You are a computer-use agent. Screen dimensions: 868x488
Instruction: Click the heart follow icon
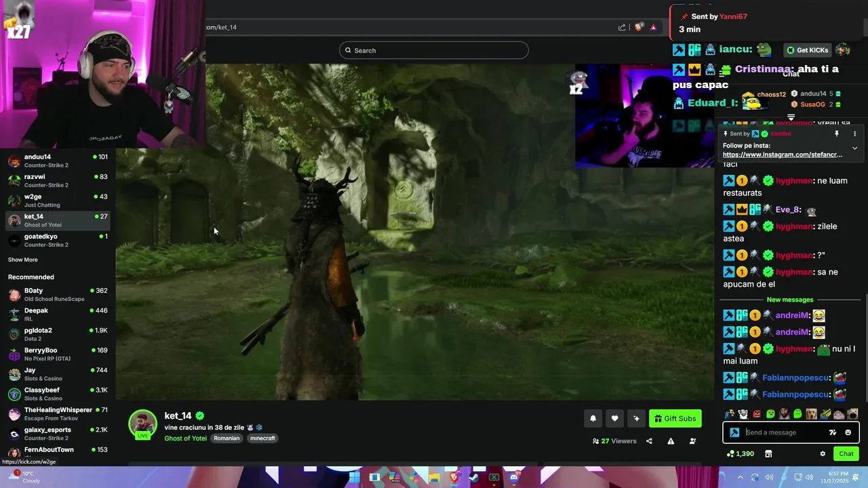(x=614, y=418)
